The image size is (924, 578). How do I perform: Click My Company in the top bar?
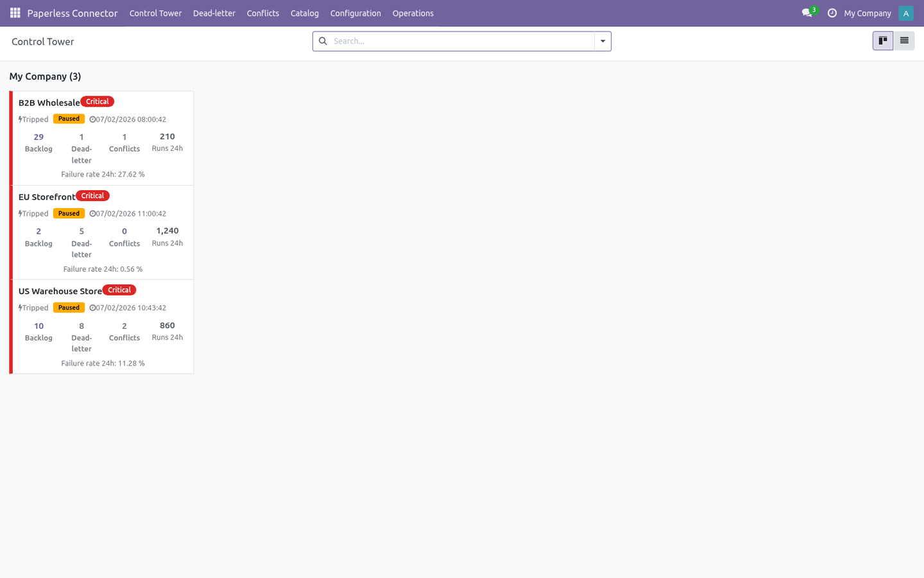pos(868,13)
